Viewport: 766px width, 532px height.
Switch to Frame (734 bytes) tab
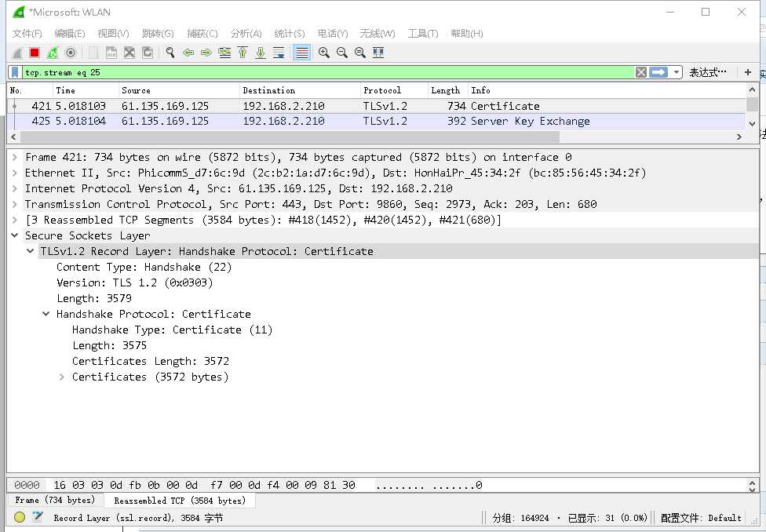click(x=55, y=501)
